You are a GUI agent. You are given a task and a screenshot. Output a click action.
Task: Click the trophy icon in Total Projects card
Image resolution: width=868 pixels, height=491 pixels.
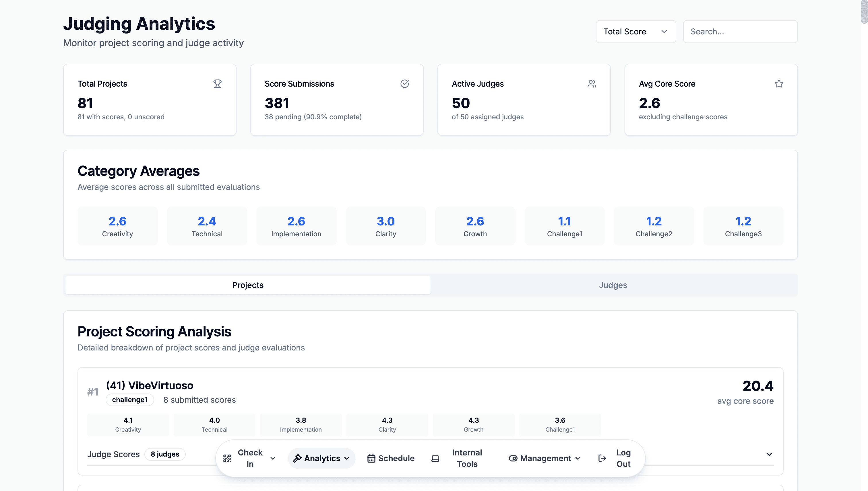point(217,84)
